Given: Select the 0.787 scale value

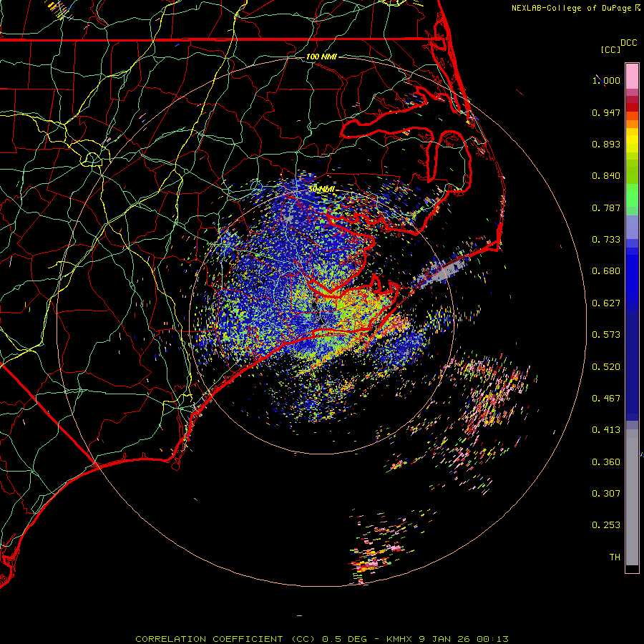Looking at the screenshot, I should click(606, 208).
